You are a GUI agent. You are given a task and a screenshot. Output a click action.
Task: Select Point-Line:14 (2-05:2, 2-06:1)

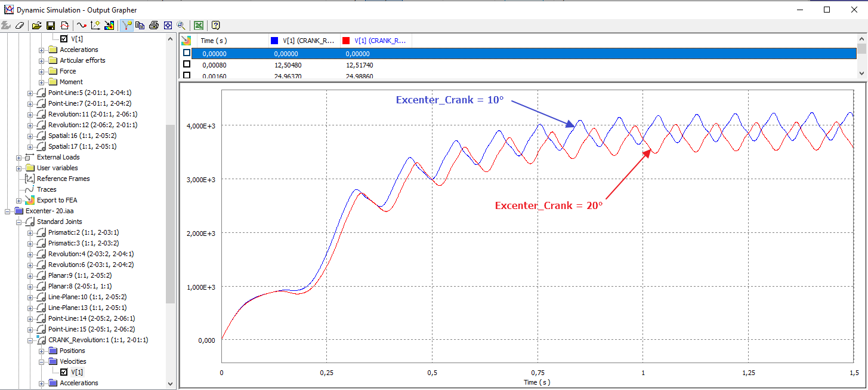click(91, 318)
